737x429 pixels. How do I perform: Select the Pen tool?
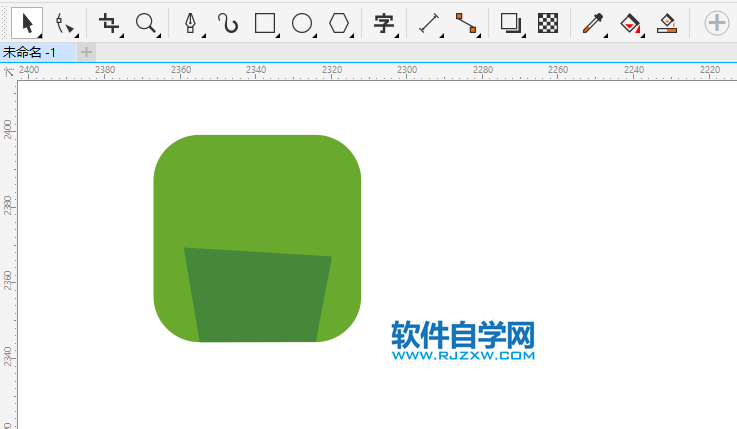click(x=190, y=23)
